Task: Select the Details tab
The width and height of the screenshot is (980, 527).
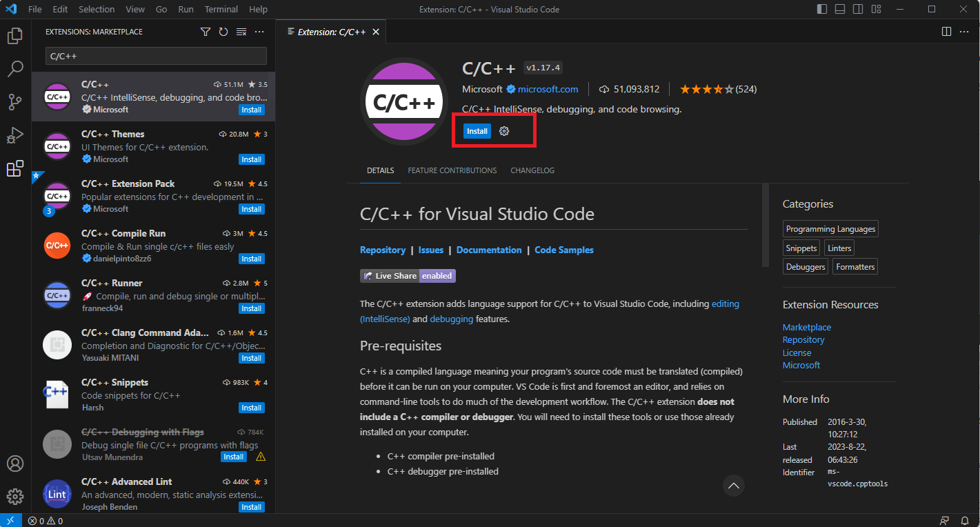Action: tap(380, 170)
